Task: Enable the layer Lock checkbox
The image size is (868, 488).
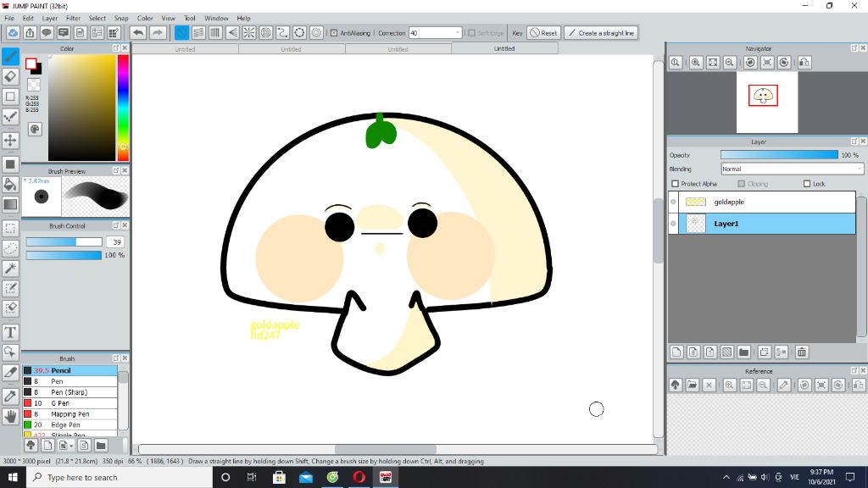Action: 807,184
